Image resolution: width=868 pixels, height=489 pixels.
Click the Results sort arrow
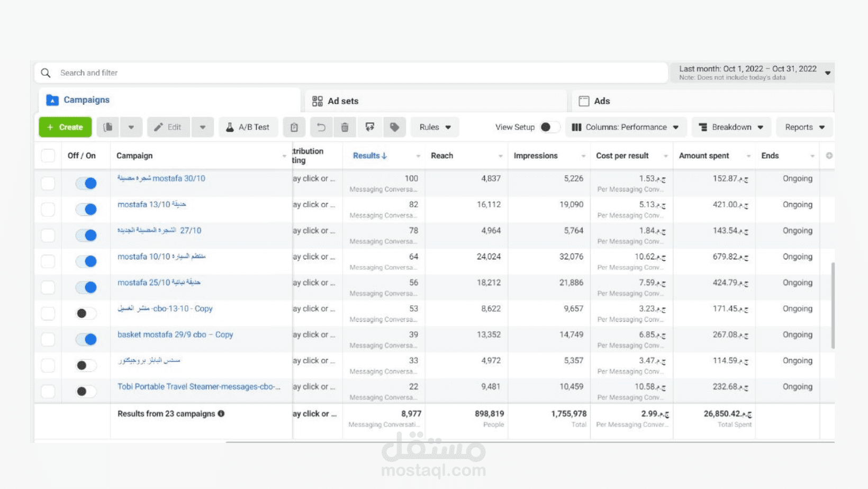[x=385, y=156]
